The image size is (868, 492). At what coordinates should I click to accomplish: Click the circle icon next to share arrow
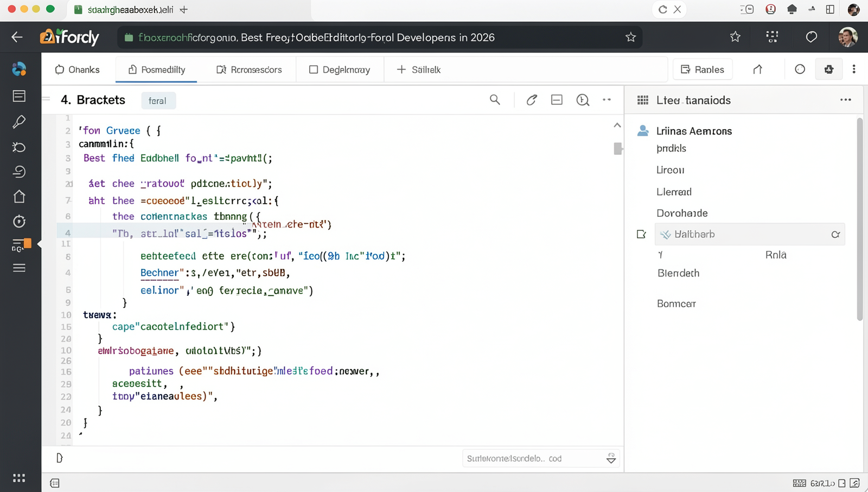pos(800,70)
